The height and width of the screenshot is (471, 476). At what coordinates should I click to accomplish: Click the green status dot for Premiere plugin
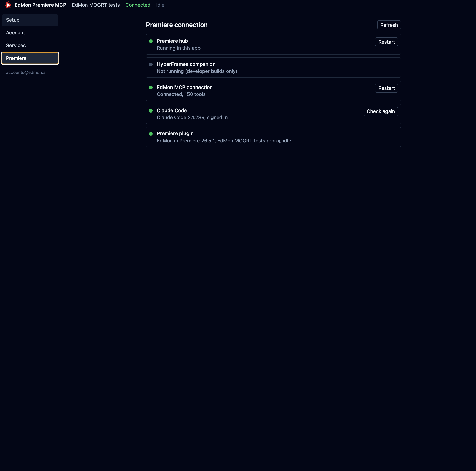click(x=151, y=134)
